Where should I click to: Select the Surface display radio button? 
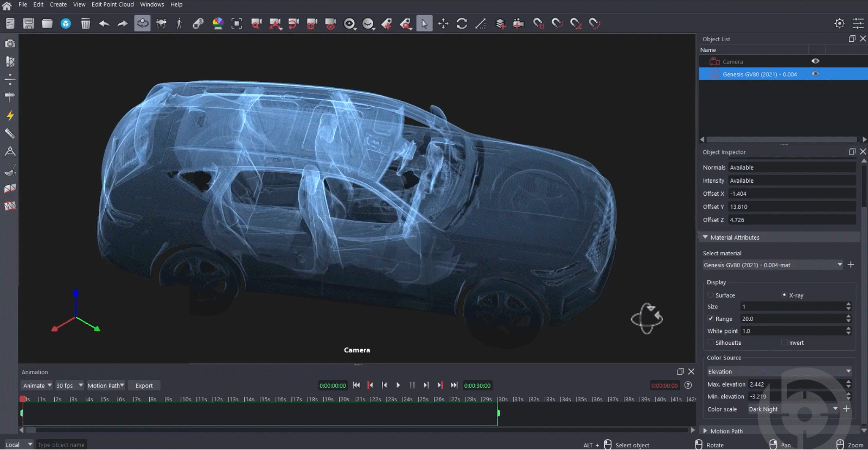coord(711,295)
